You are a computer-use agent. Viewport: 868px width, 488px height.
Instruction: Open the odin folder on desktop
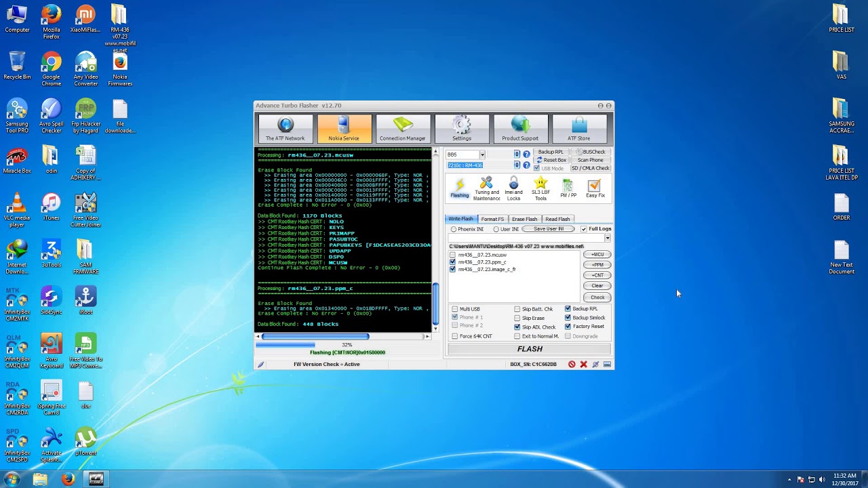(x=51, y=161)
